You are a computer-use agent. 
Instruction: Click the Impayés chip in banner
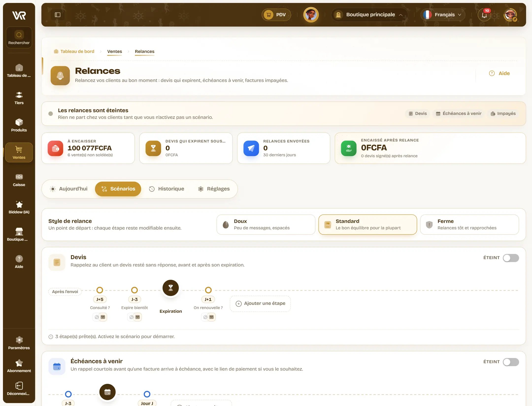(x=503, y=113)
